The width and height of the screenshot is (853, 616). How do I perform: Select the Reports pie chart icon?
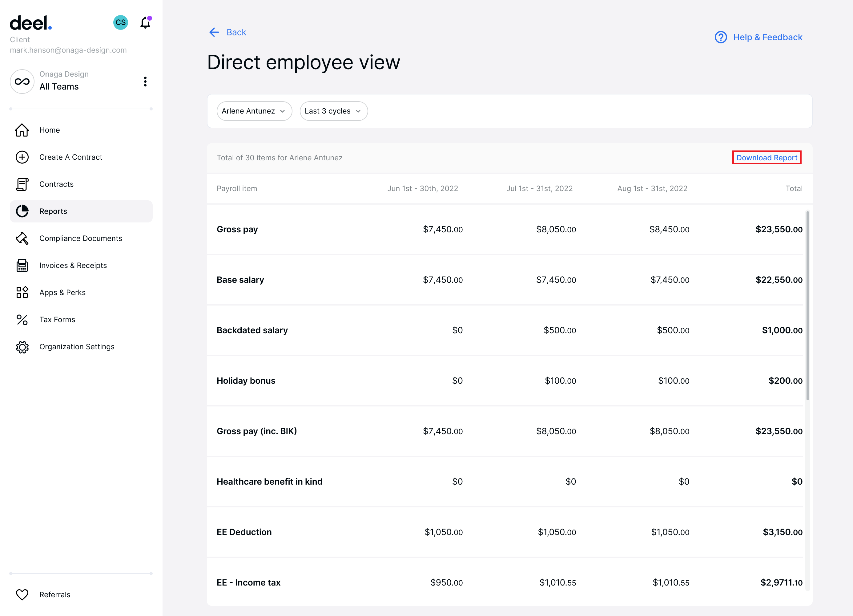[22, 211]
